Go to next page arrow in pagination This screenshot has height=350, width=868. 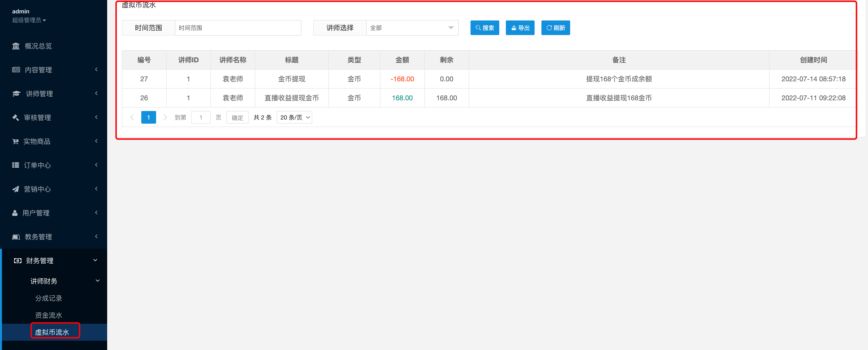tap(165, 117)
